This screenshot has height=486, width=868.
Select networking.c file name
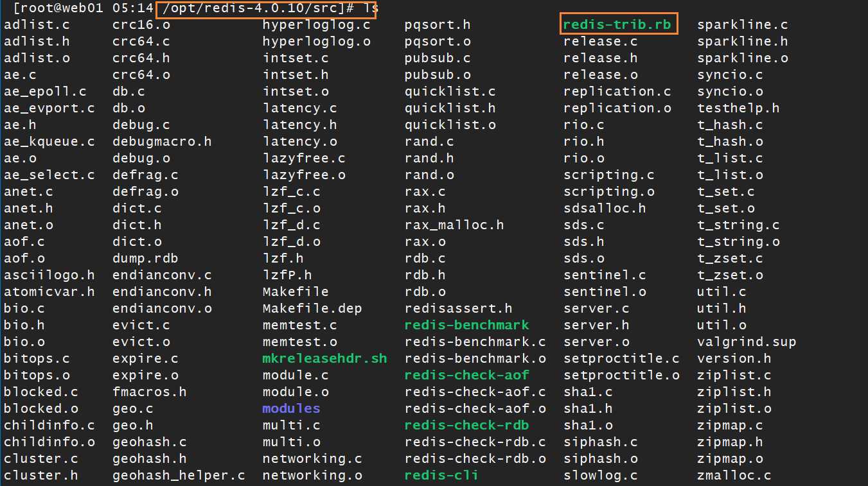click(312, 458)
